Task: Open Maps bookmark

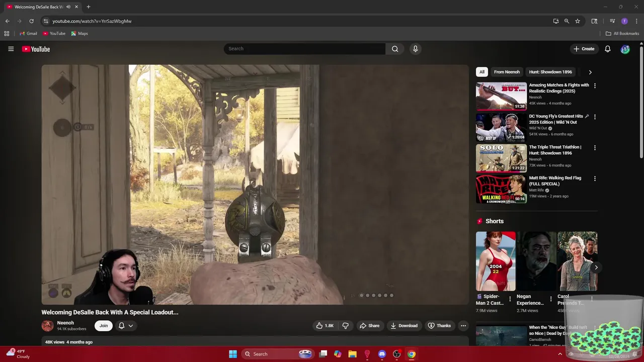Action: (x=79, y=34)
